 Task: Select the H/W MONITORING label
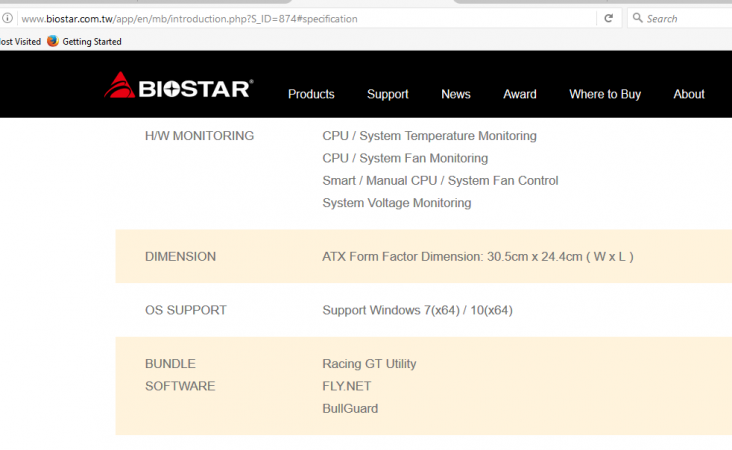[x=199, y=136]
